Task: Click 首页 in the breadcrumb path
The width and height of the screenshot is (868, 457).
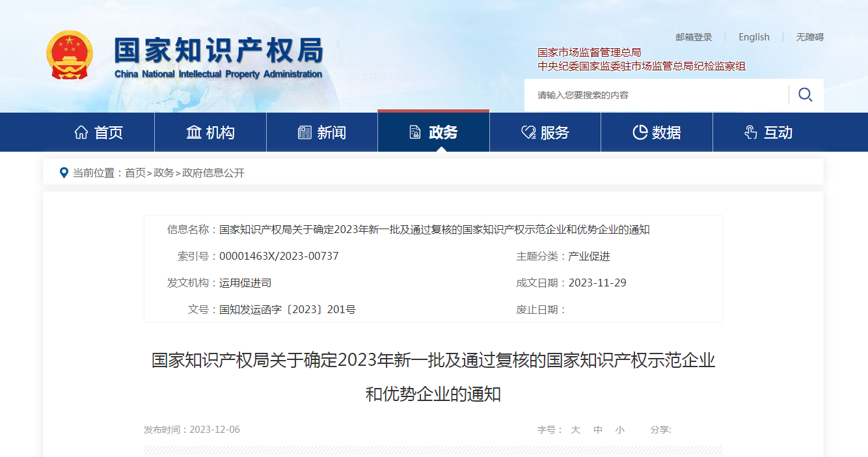Action: coord(135,173)
